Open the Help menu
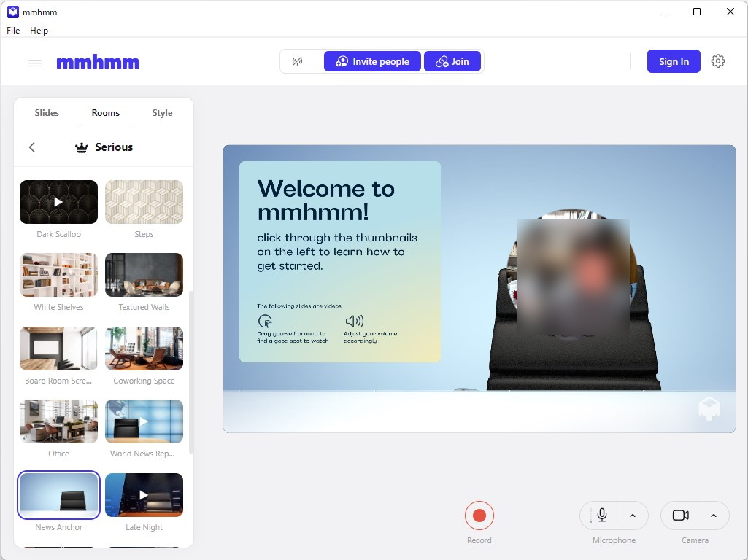This screenshot has width=748, height=560. click(39, 31)
